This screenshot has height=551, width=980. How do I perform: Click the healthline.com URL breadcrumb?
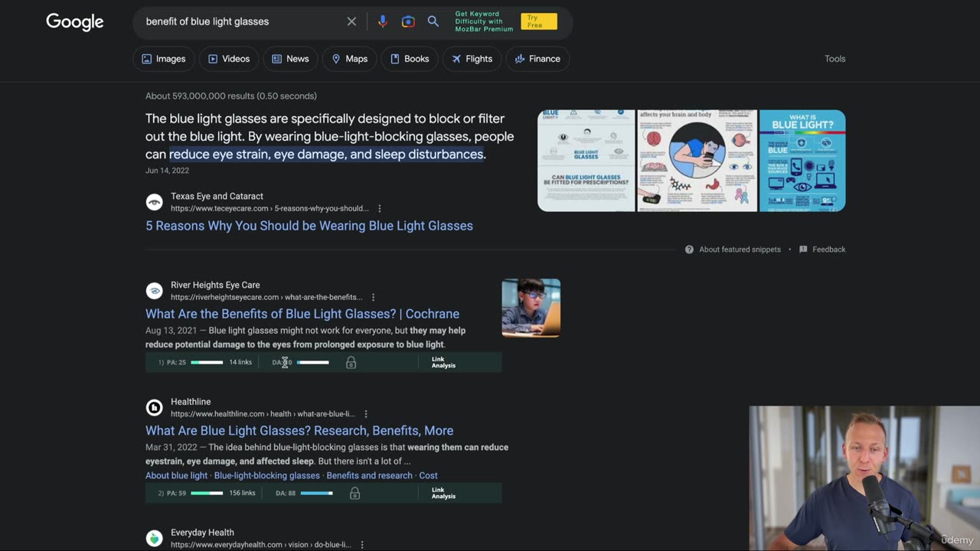[263, 414]
